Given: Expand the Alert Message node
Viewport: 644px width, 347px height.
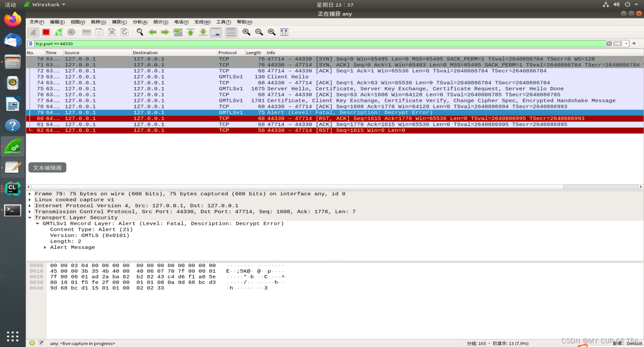Looking at the screenshot, I should 45,247.
